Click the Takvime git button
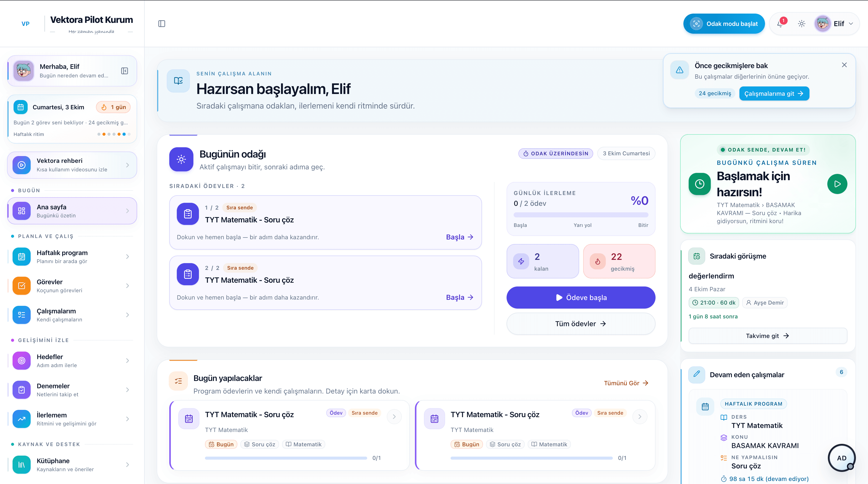Screen dimensions: 868x484 pos(768,336)
